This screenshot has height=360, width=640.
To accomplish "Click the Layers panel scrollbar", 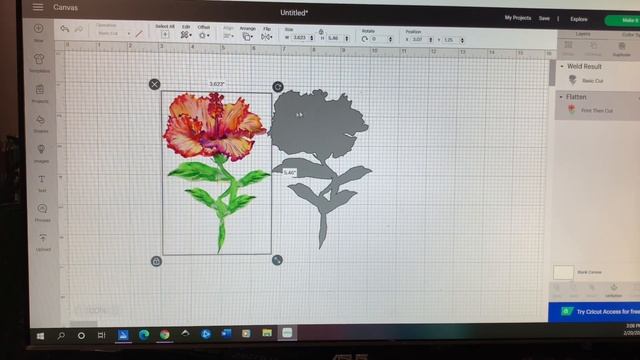I will pyautogui.click(x=552, y=73).
